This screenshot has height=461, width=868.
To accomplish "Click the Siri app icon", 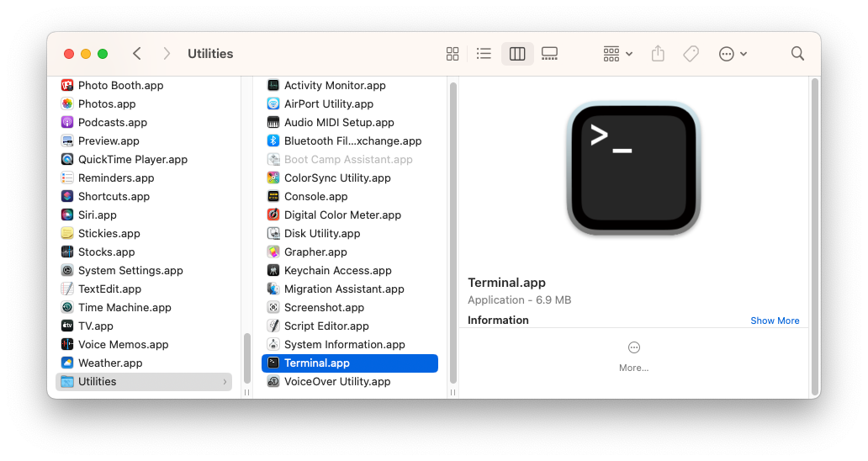I will pyautogui.click(x=67, y=215).
